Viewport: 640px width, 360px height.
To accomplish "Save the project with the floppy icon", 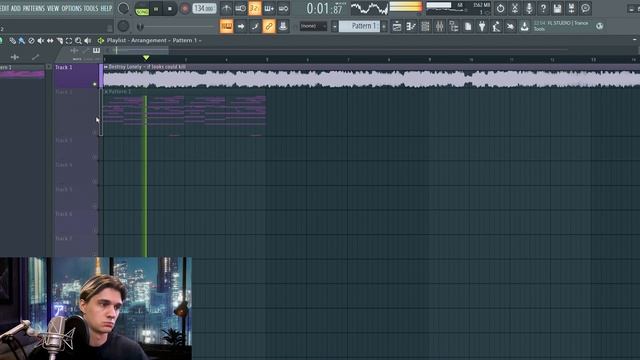I will [557, 8].
